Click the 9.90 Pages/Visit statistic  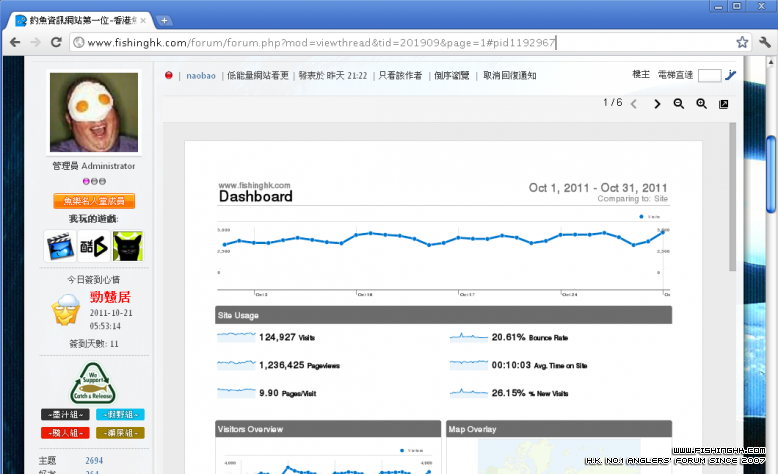pos(287,393)
